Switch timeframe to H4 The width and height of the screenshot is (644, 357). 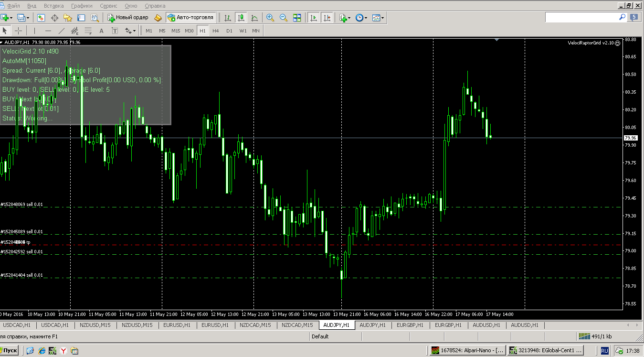point(216,31)
